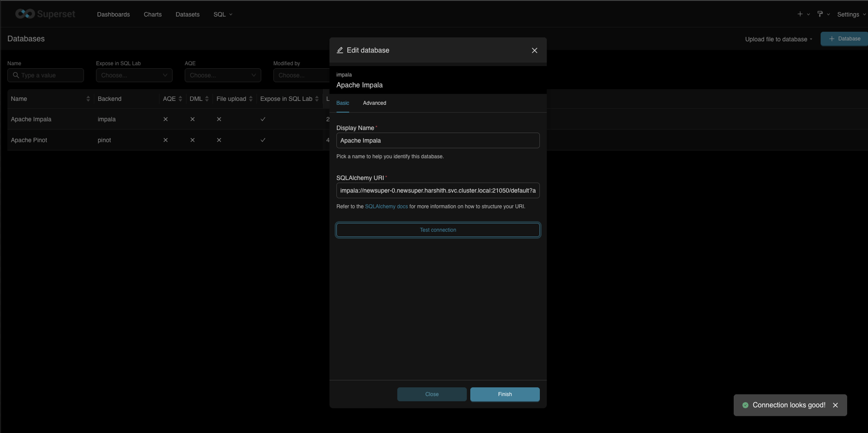Expand the Settings menu
Image resolution: width=868 pixels, height=433 pixels.
(x=851, y=14)
